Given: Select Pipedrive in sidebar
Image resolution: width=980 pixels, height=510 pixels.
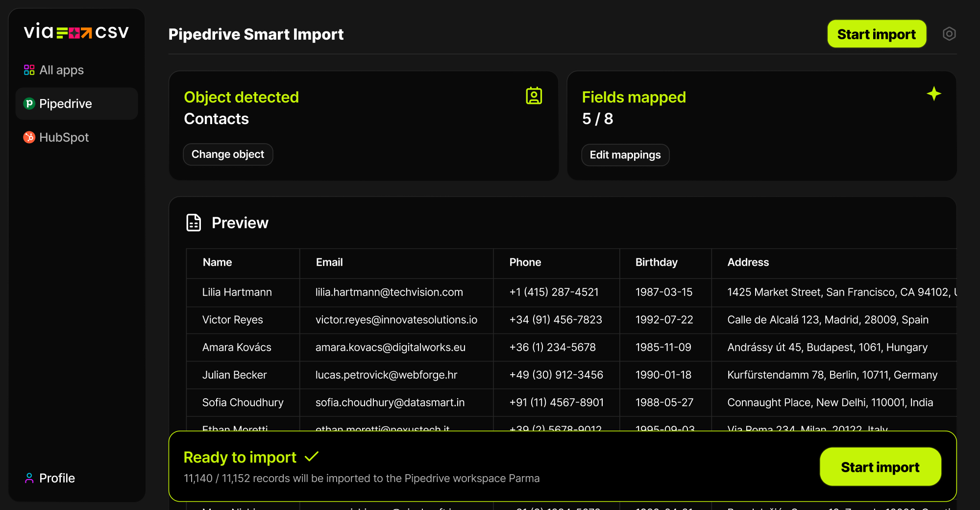Looking at the screenshot, I should coord(77,103).
